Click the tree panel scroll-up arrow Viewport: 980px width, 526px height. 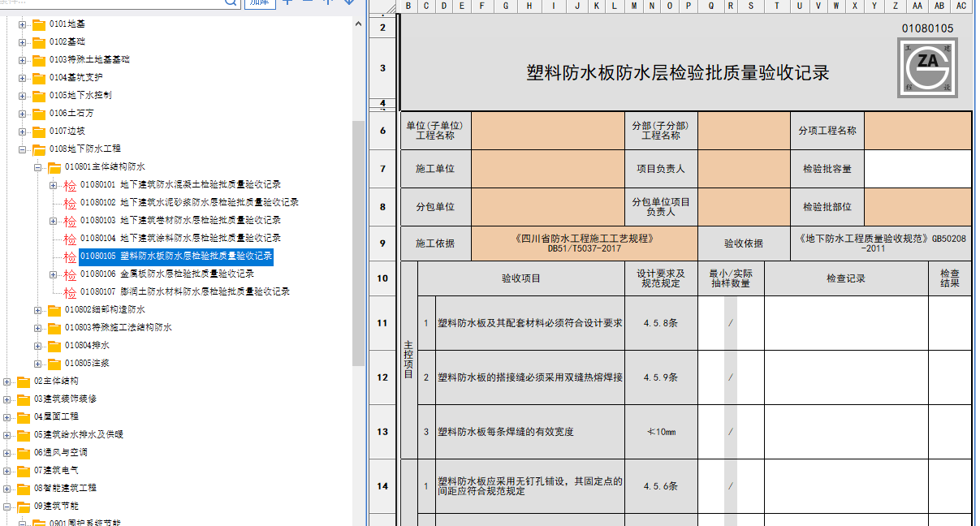[358, 24]
